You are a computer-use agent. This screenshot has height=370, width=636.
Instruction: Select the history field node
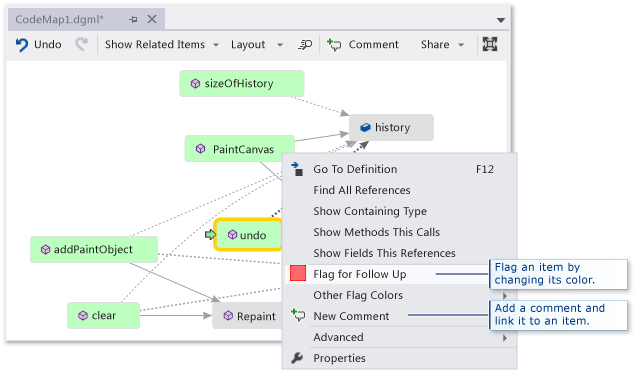point(391,127)
